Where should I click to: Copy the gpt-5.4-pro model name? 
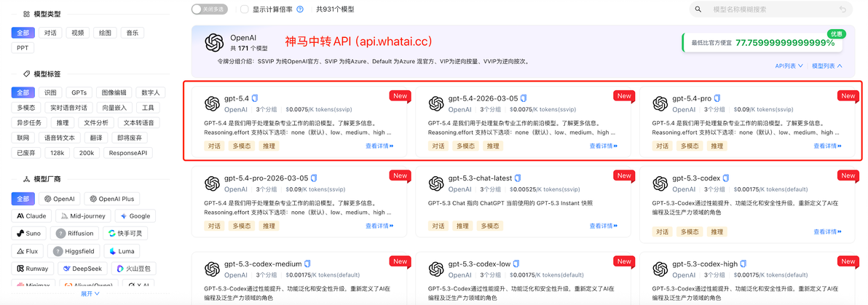tap(717, 98)
